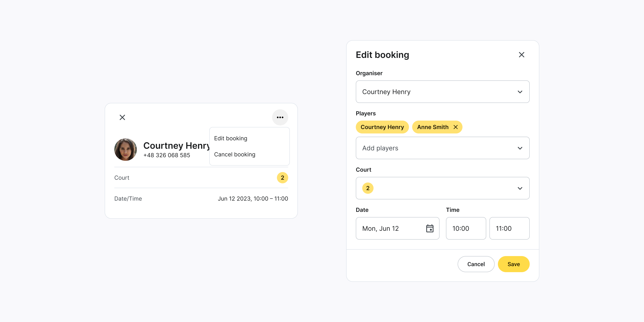Viewport: 644px width, 322px height.
Task: Open the Court dropdown showing badge 2
Action: (x=442, y=188)
